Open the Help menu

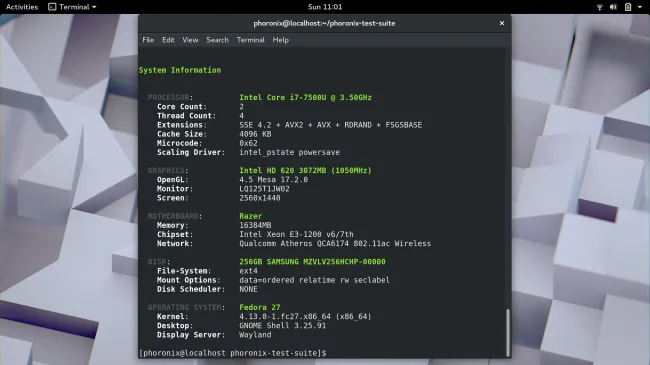point(281,40)
